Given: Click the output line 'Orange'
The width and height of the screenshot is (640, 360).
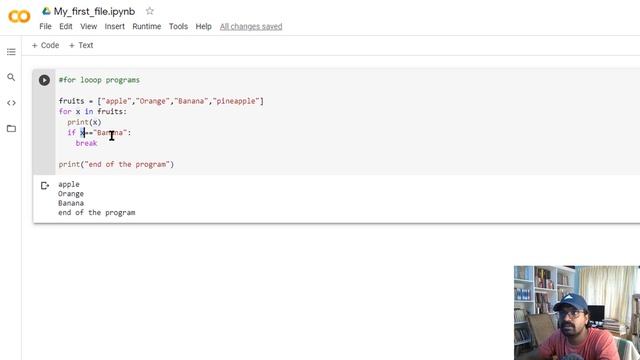Looking at the screenshot, I should tap(71, 194).
